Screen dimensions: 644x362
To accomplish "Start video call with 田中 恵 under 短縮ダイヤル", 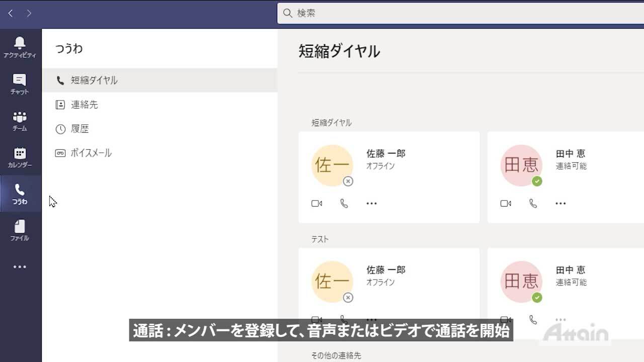I will [x=506, y=204].
